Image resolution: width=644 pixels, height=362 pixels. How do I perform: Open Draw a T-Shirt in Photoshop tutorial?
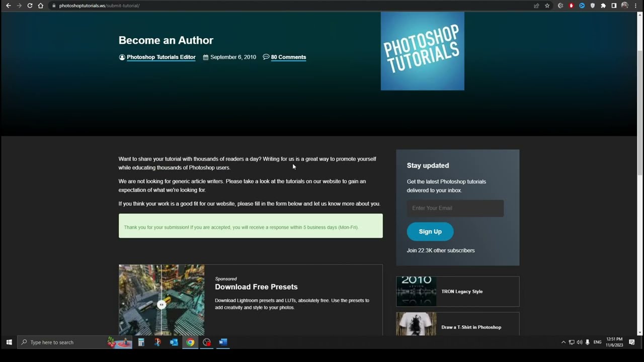click(471, 327)
